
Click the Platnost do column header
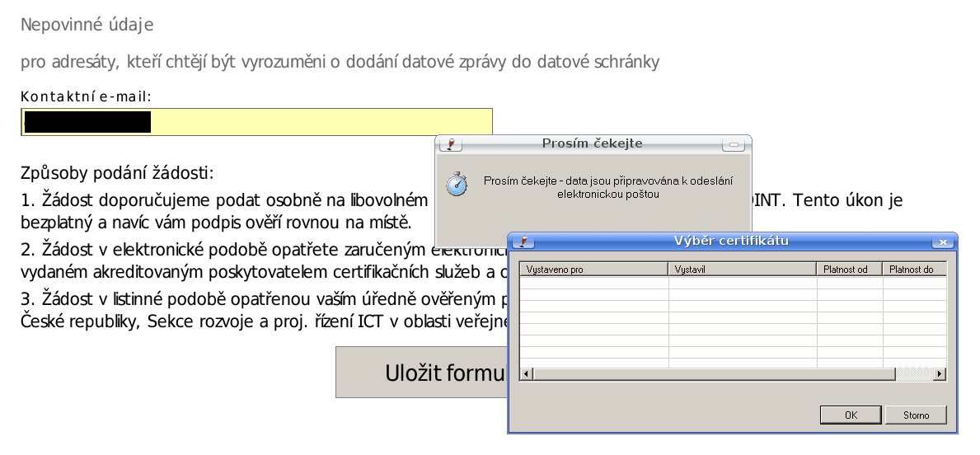[913, 270]
